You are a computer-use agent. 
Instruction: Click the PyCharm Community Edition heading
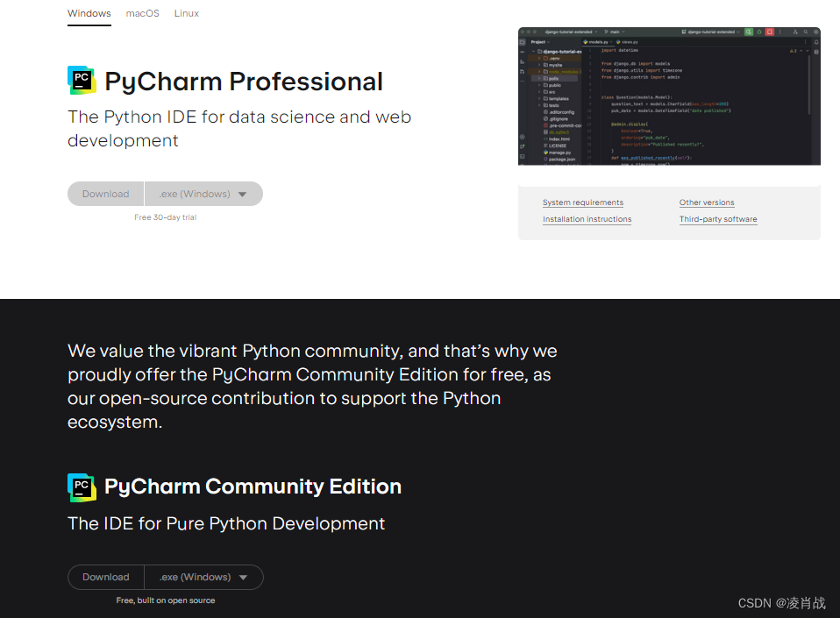point(253,487)
